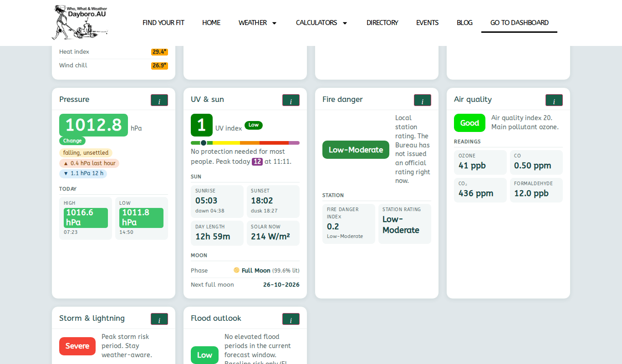Click the Dayboro.AU site logo

click(80, 22)
